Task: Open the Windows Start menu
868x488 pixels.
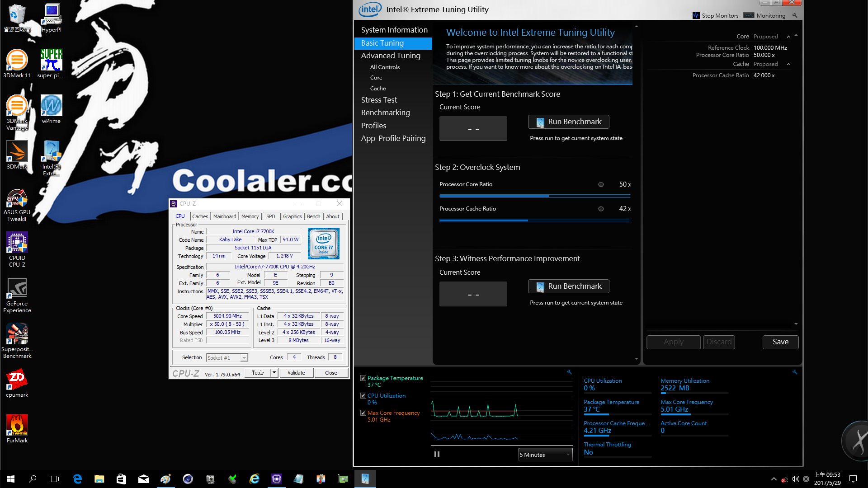Action: 11,479
